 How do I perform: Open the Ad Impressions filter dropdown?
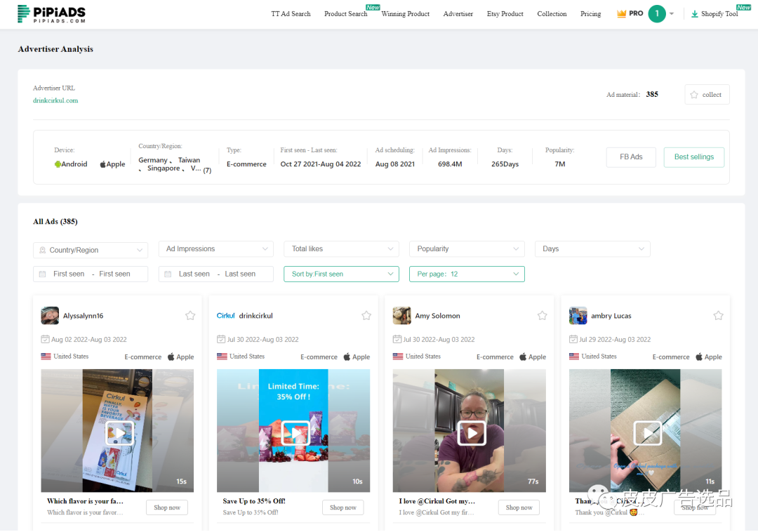coord(215,249)
